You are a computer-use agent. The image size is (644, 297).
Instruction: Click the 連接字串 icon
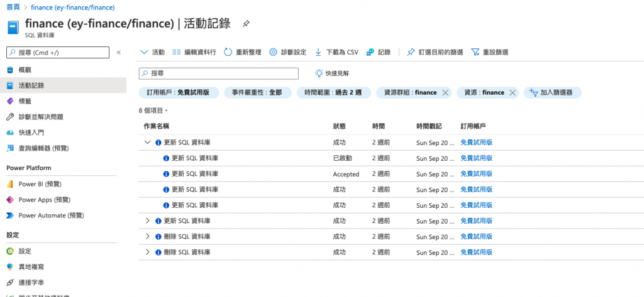tap(10, 282)
